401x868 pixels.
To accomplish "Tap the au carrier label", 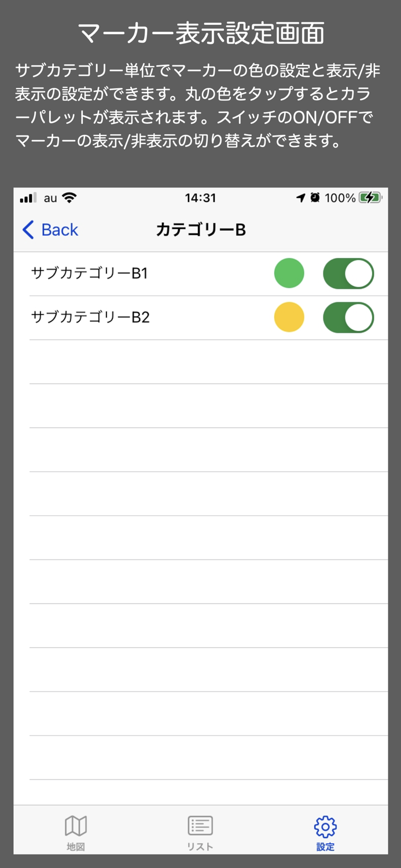I will 49,198.
